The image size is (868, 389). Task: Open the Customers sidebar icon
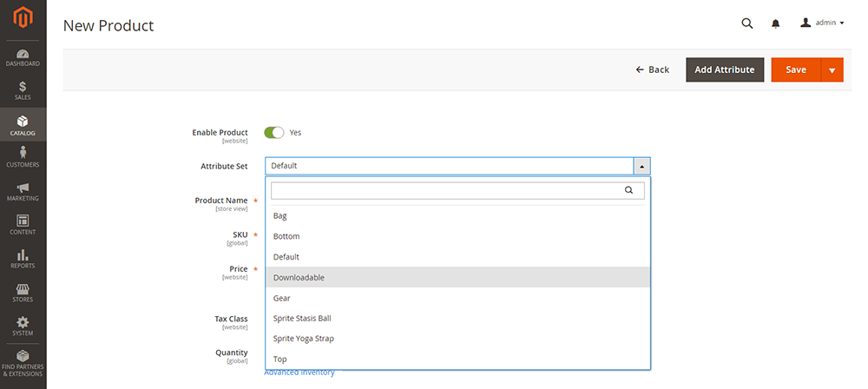click(23, 157)
